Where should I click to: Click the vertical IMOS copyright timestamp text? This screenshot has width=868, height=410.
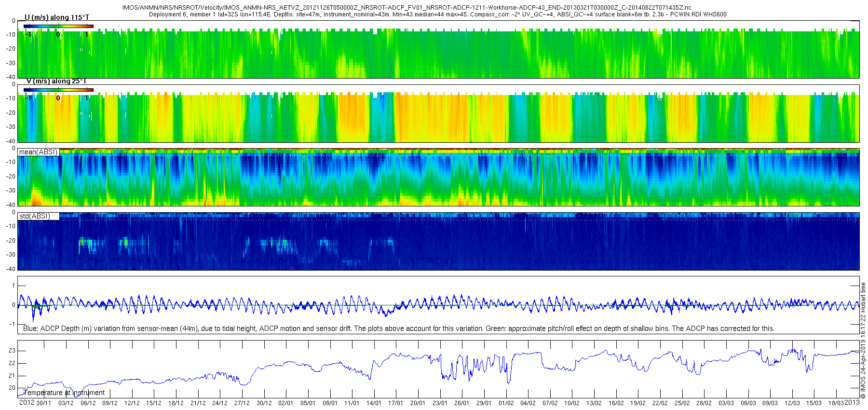click(863, 340)
